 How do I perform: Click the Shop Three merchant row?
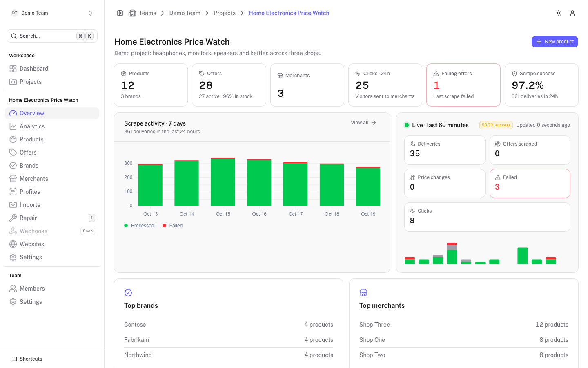464,325
